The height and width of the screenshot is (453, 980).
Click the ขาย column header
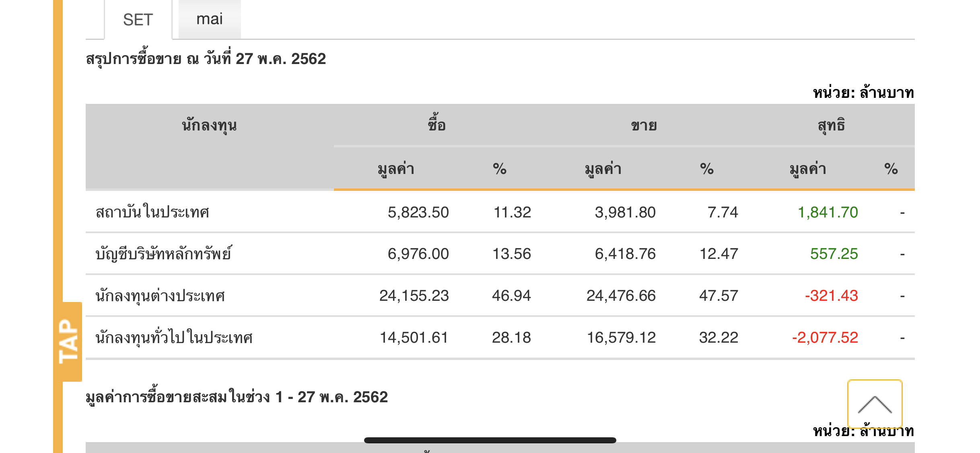[644, 126]
